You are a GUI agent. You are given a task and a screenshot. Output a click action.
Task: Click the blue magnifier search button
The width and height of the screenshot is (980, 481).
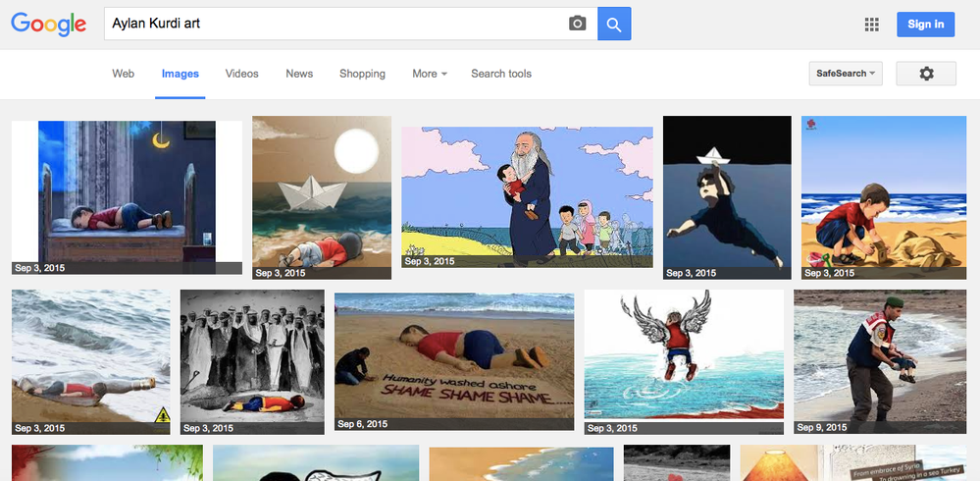pyautogui.click(x=614, y=24)
